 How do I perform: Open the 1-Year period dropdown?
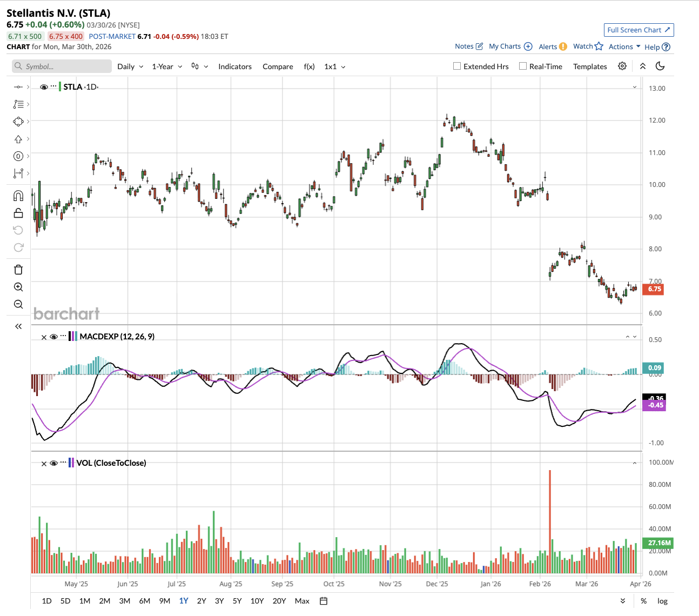point(167,66)
